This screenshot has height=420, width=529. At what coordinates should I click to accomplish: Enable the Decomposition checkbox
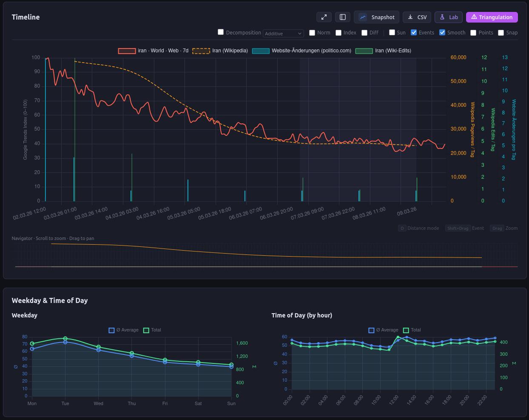pyautogui.click(x=221, y=32)
